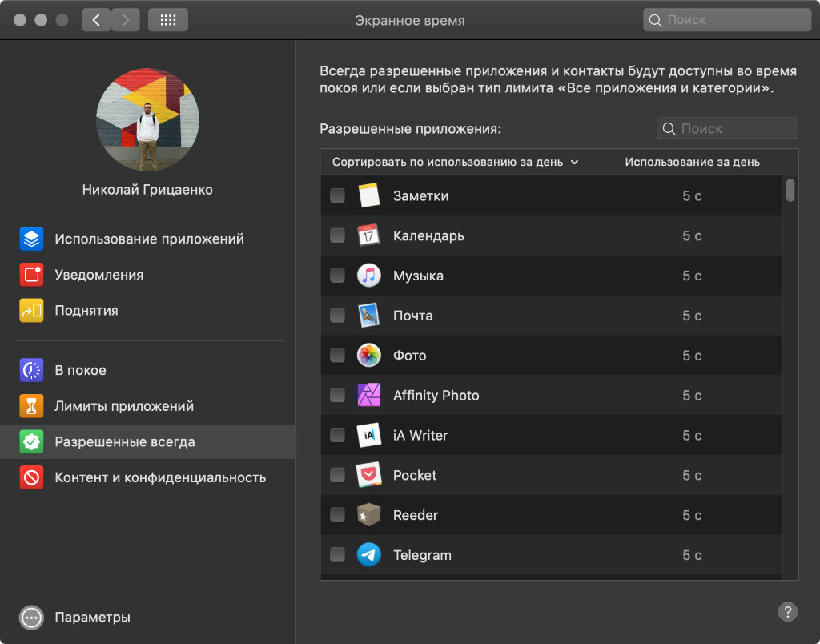Click the app list scrollbar thumb
The height and width of the screenshot is (644, 820).
click(x=790, y=190)
